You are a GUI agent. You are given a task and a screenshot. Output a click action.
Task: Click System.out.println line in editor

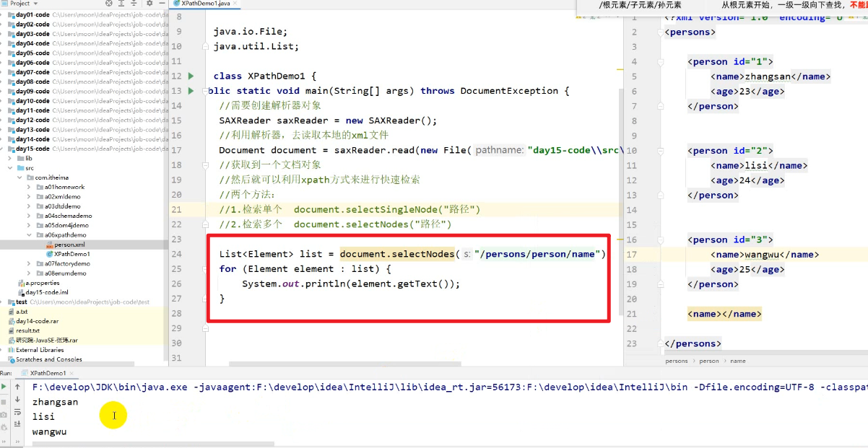pyautogui.click(x=351, y=284)
